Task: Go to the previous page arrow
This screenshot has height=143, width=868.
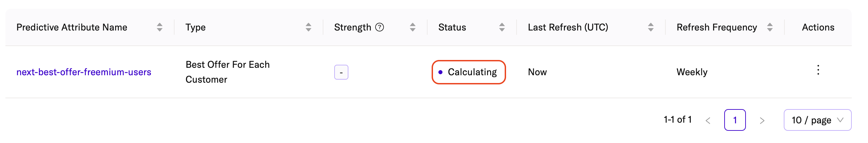Action: (708, 120)
